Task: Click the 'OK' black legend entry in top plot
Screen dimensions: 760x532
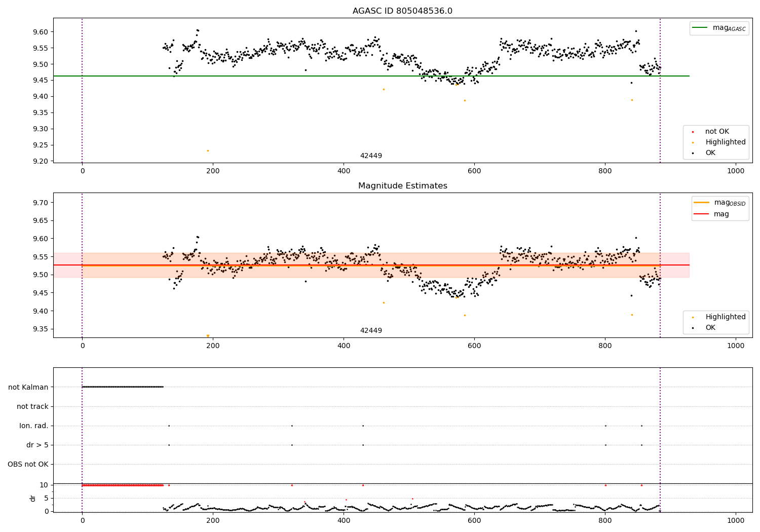Action: tap(710, 153)
